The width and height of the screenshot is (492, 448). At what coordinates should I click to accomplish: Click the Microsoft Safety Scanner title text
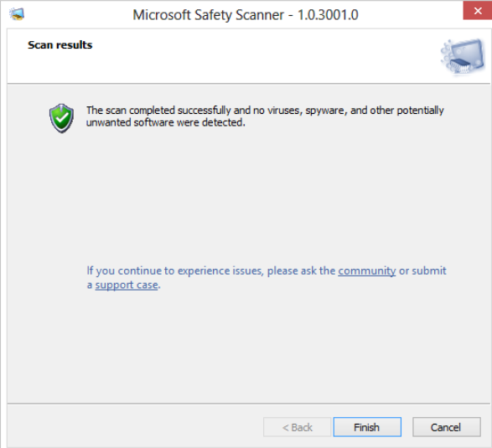pyautogui.click(x=246, y=15)
